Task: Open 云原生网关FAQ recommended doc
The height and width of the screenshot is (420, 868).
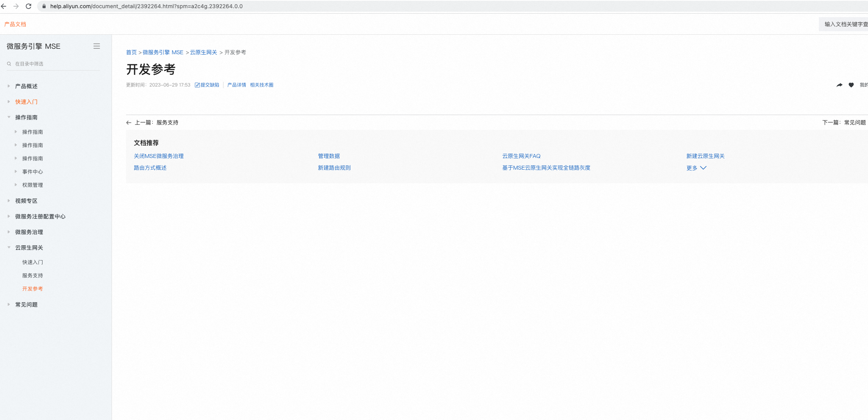Action: pos(521,156)
